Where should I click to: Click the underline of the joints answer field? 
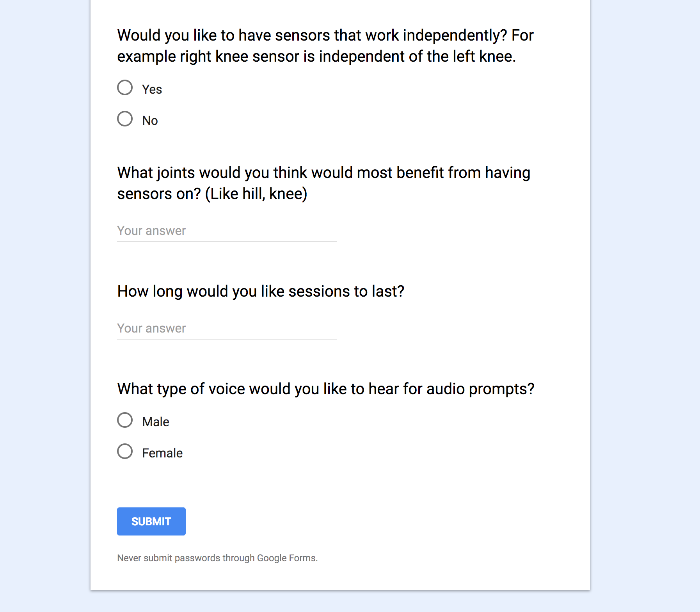coord(227,242)
